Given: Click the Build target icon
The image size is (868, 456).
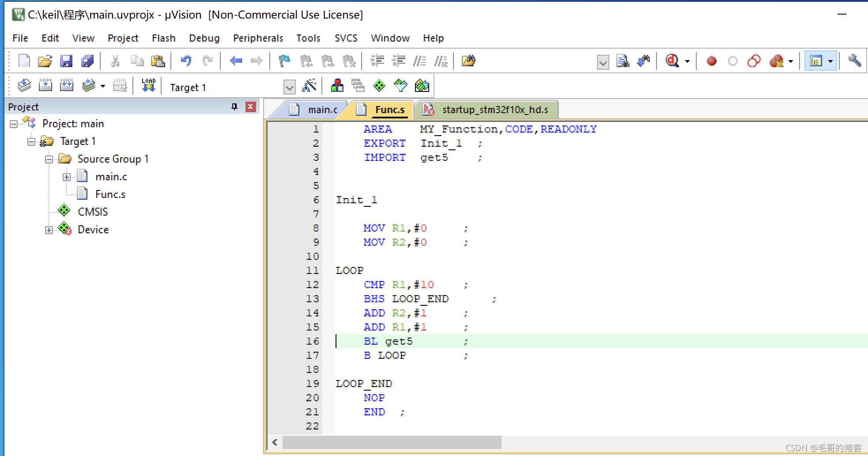Looking at the screenshot, I should coord(45,85).
